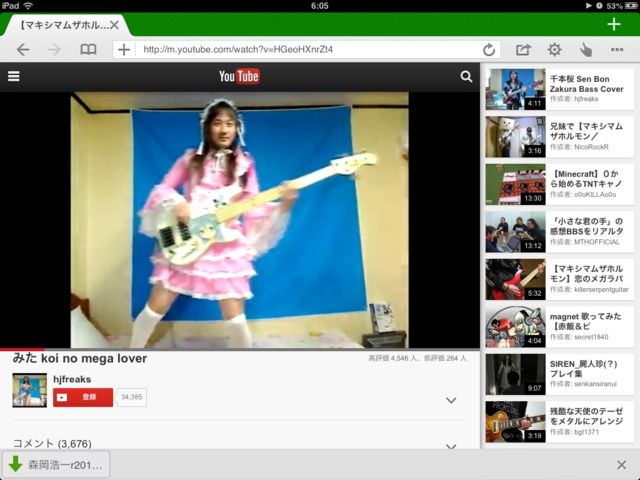Reload the current page

click(x=488, y=49)
